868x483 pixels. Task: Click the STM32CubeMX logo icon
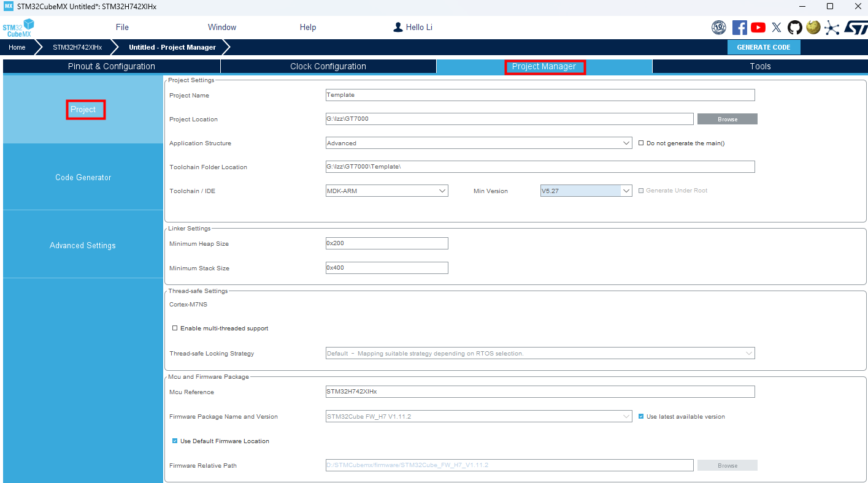pyautogui.click(x=18, y=28)
